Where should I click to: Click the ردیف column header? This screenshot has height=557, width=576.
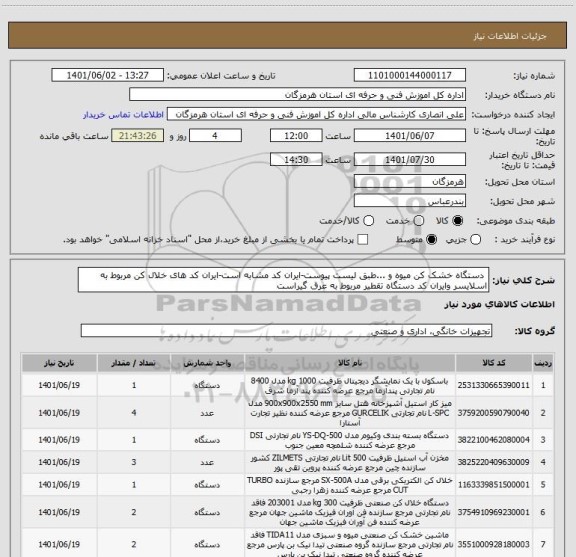543,363
